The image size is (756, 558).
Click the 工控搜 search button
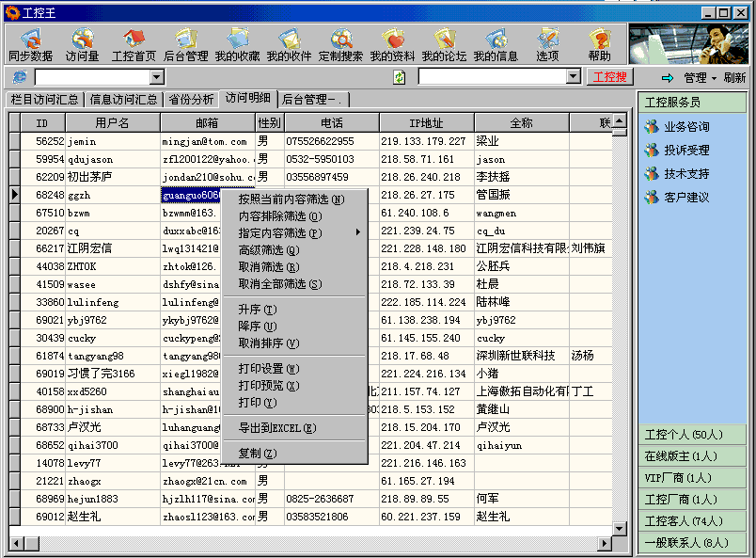tap(611, 77)
